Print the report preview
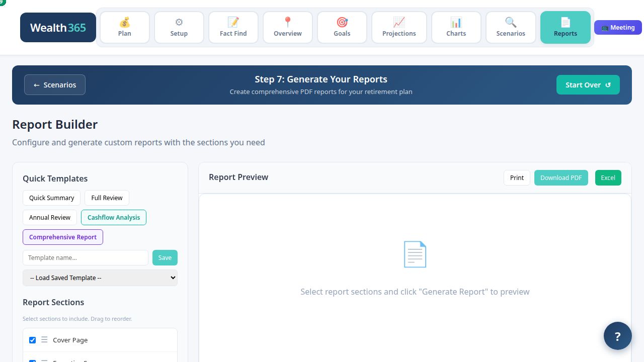This screenshot has height=362, width=644. 517,177
